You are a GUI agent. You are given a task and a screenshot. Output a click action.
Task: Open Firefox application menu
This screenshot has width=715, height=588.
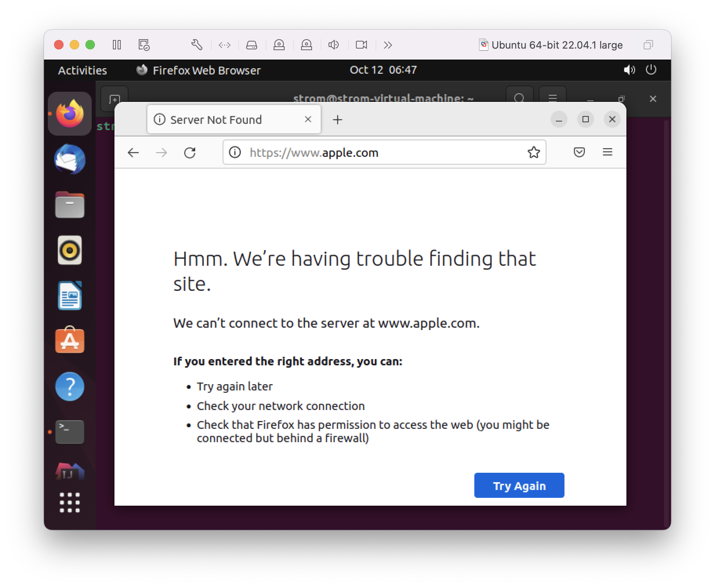(607, 152)
